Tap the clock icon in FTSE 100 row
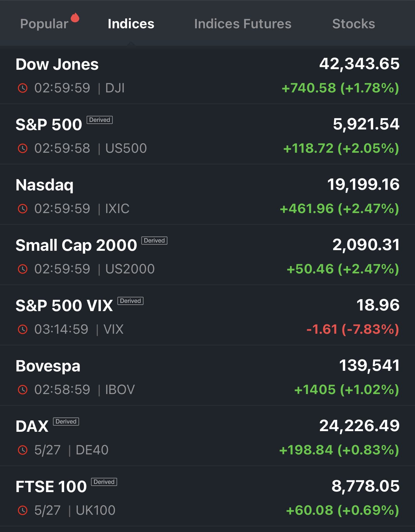The width and height of the screenshot is (415, 532). [23, 510]
